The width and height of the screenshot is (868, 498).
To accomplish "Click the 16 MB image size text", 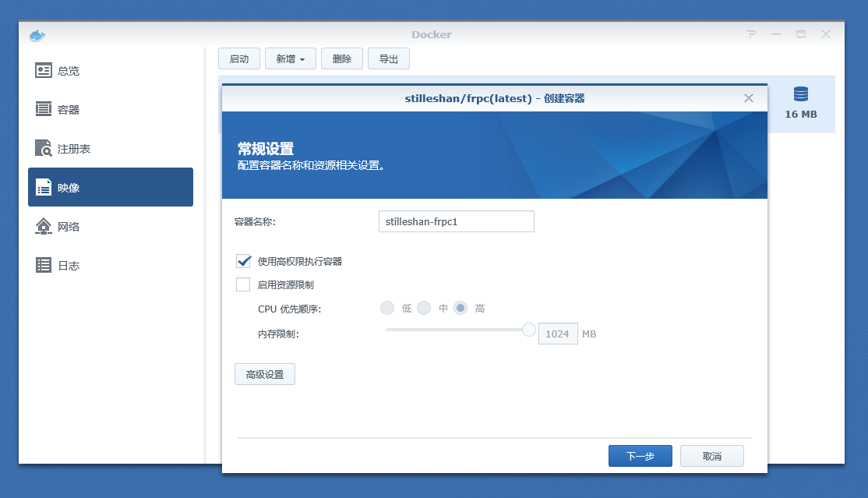I will (x=800, y=114).
